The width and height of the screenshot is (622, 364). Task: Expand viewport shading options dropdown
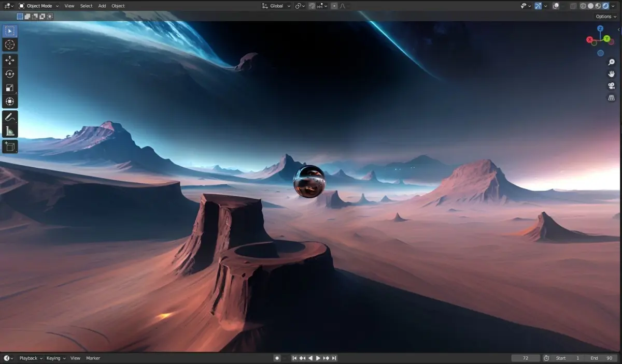tap(612, 6)
